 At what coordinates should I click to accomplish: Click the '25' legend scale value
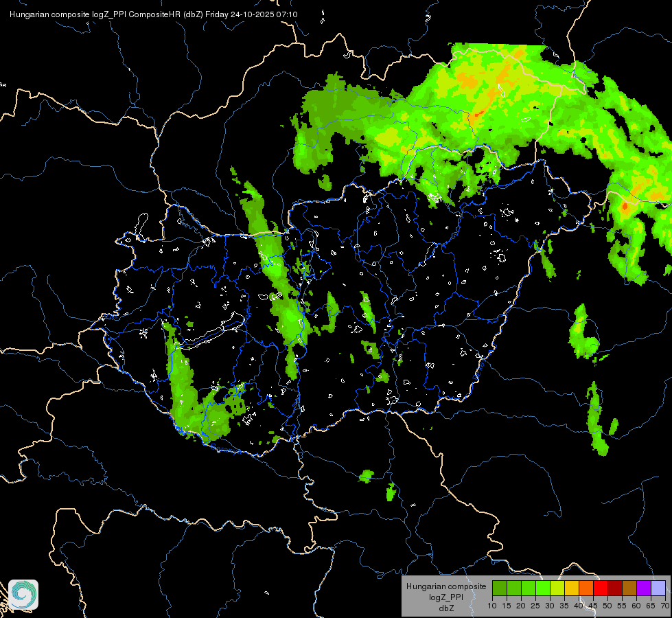(x=535, y=606)
